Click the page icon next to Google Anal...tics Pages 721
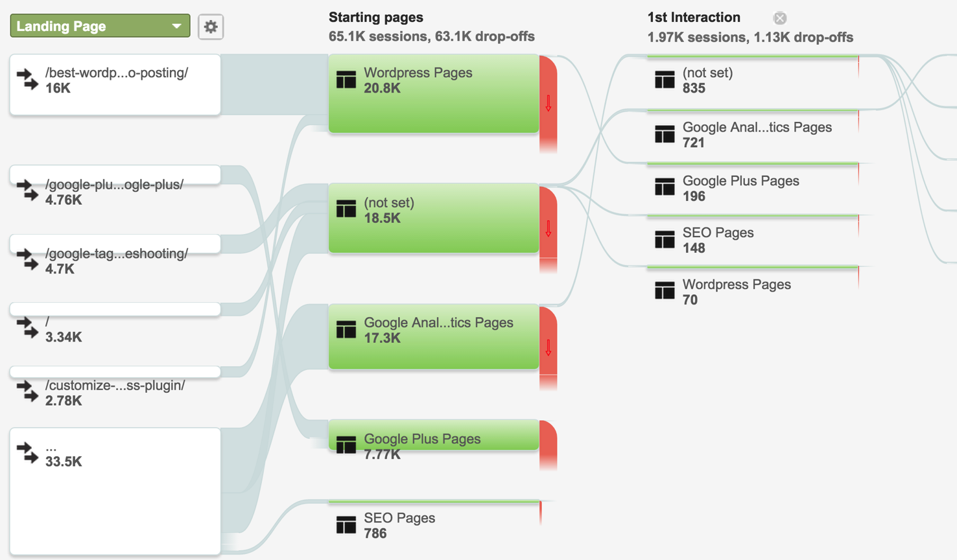Screen dimensions: 957x560 coord(665,134)
